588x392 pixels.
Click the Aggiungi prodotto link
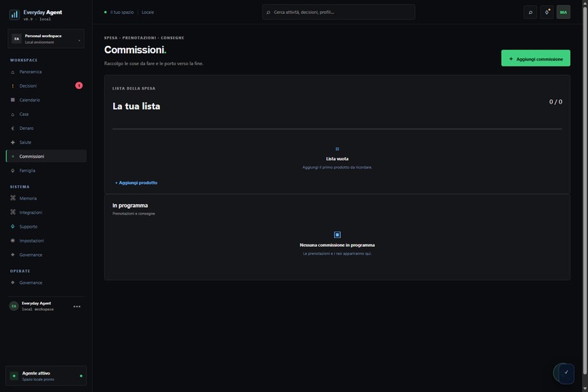(136, 182)
